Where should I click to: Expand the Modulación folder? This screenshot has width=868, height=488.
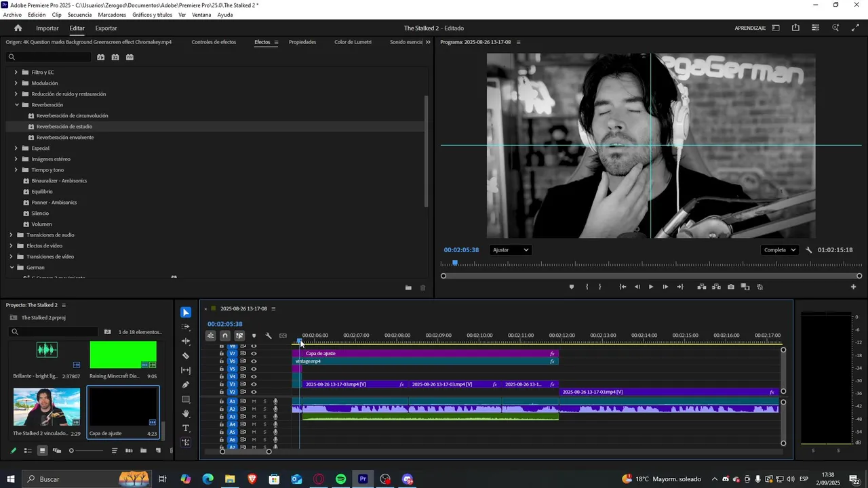pyautogui.click(x=16, y=83)
